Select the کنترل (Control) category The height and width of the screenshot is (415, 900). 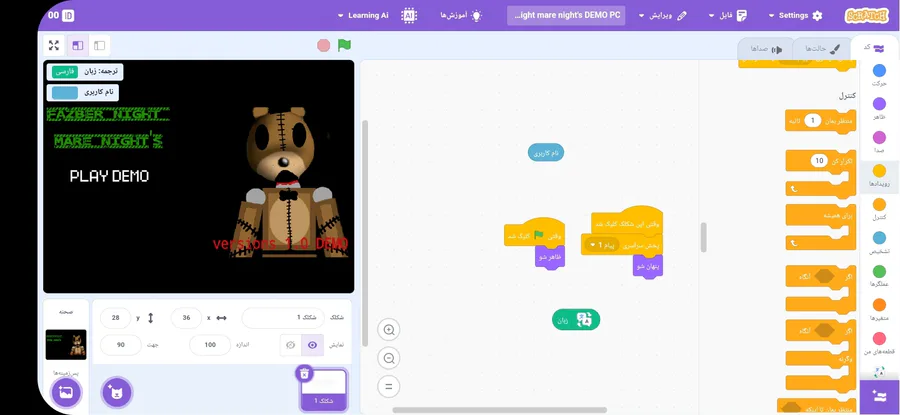click(879, 209)
